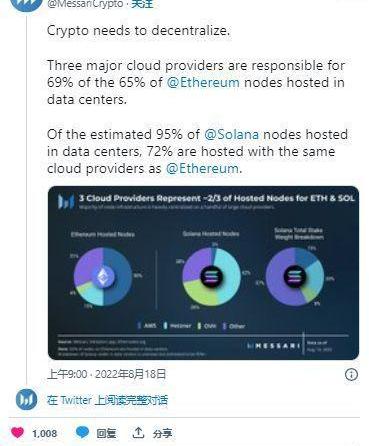
Task: Open the cloud providers chart image
Action: [203, 273]
